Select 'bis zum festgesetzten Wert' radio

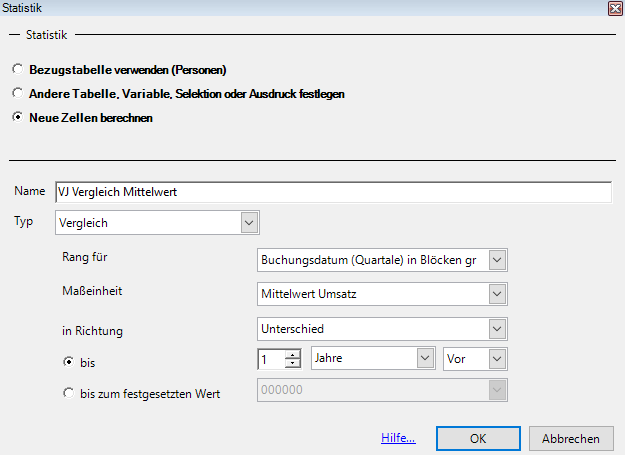click(x=69, y=393)
